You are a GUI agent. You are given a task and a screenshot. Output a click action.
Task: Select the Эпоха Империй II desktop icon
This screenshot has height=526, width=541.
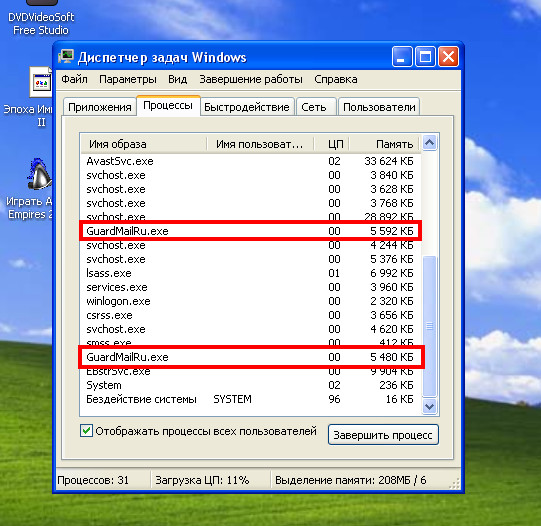click(29, 97)
